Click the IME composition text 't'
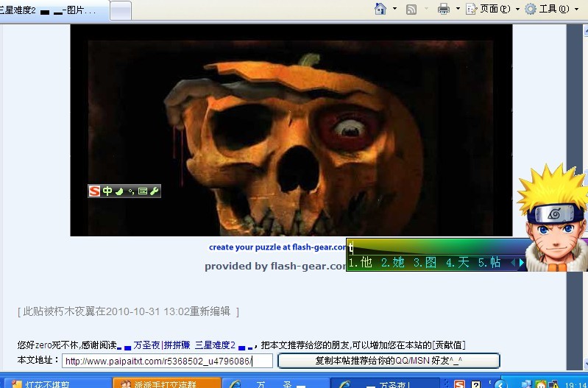The height and width of the screenshot is (388, 588). point(351,247)
